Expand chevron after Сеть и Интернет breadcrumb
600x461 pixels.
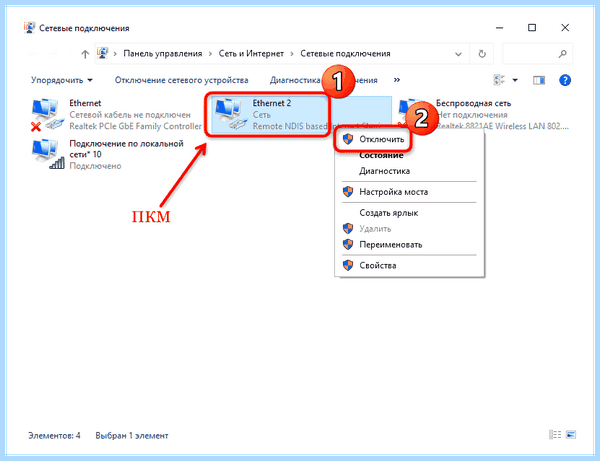(x=292, y=54)
